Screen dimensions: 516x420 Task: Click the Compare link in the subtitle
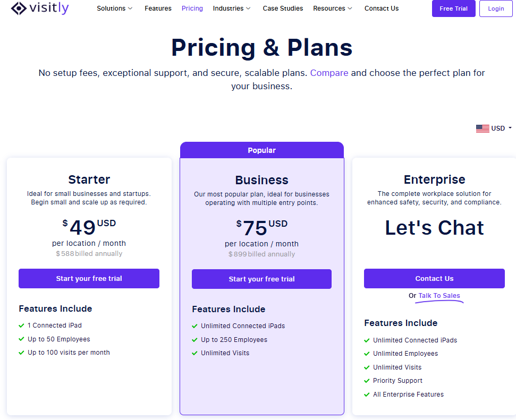click(x=329, y=73)
